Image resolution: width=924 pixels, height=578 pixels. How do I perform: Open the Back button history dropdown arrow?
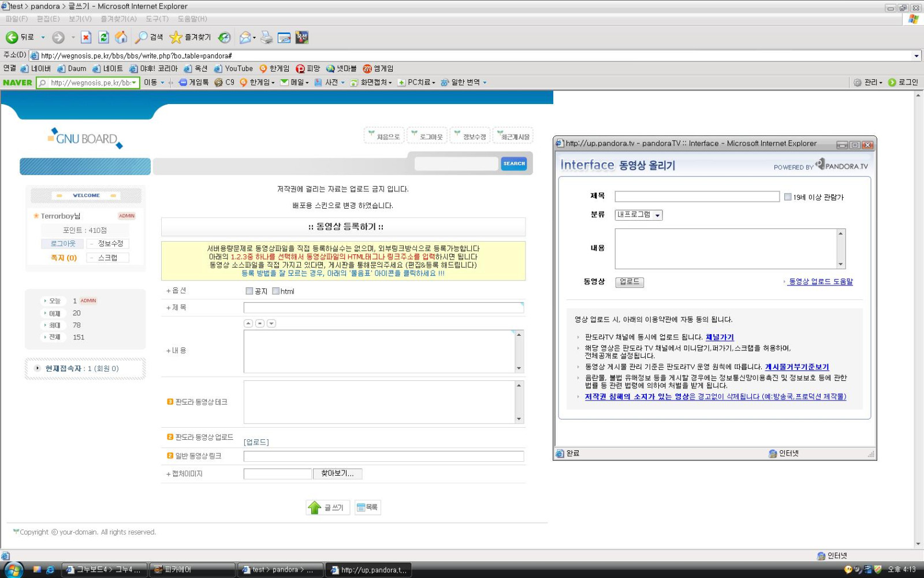43,38
